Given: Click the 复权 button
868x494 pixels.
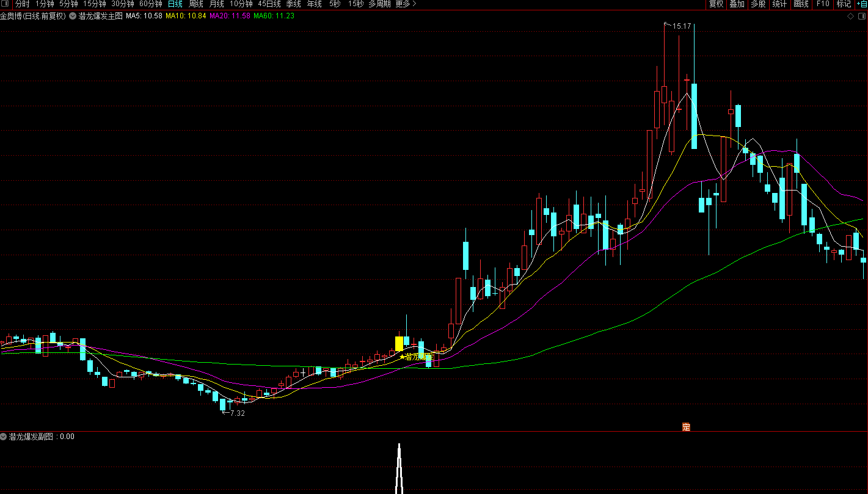Looking at the screenshot, I should click(x=716, y=4).
